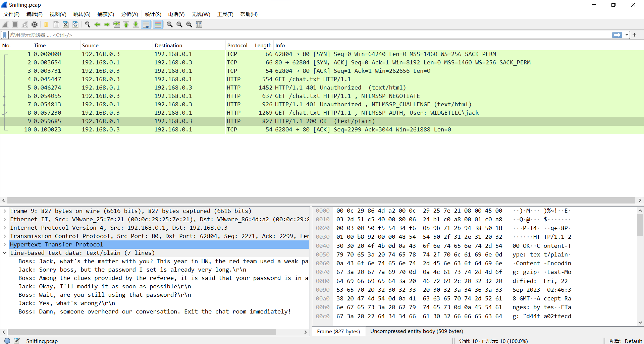The width and height of the screenshot is (644, 344).
Task: Collapse Line-based text data node
Action: [5, 253]
